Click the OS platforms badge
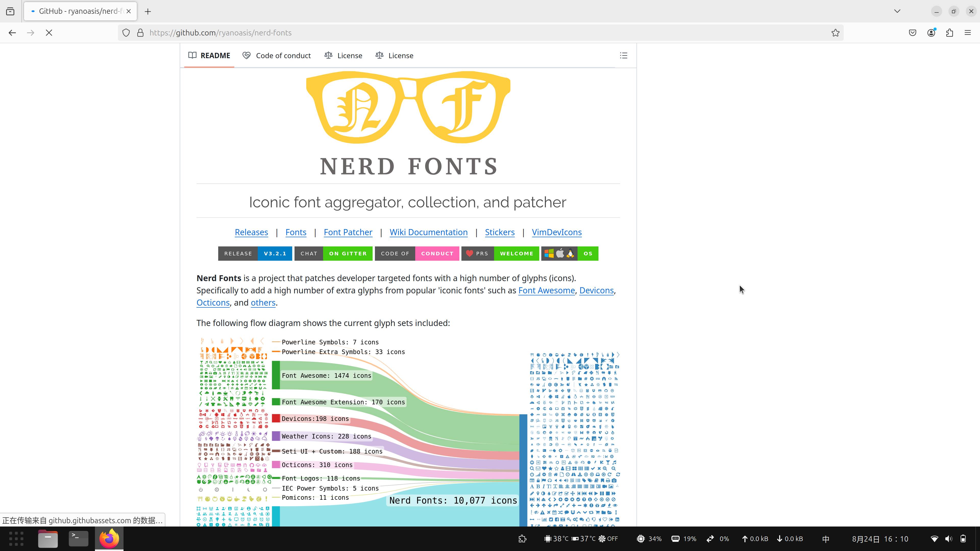 (x=570, y=254)
